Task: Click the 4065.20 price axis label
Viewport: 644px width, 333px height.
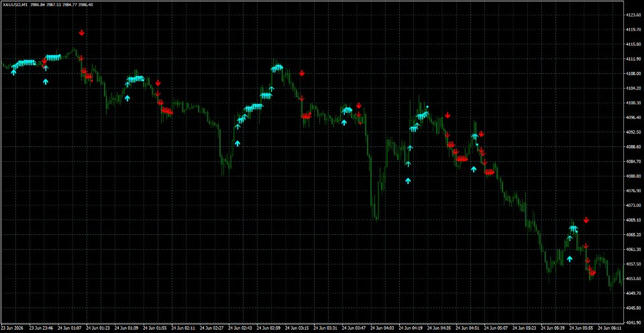Action: [x=633, y=235]
